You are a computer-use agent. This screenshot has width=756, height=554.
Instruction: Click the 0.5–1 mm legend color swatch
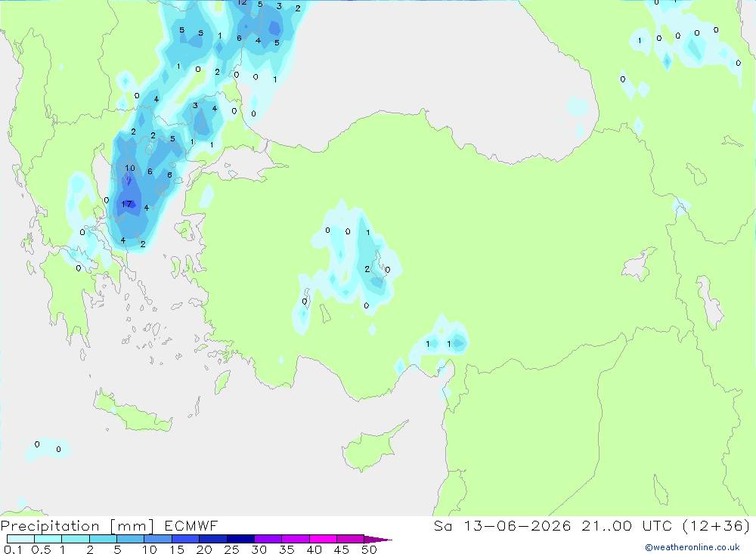(48, 539)
